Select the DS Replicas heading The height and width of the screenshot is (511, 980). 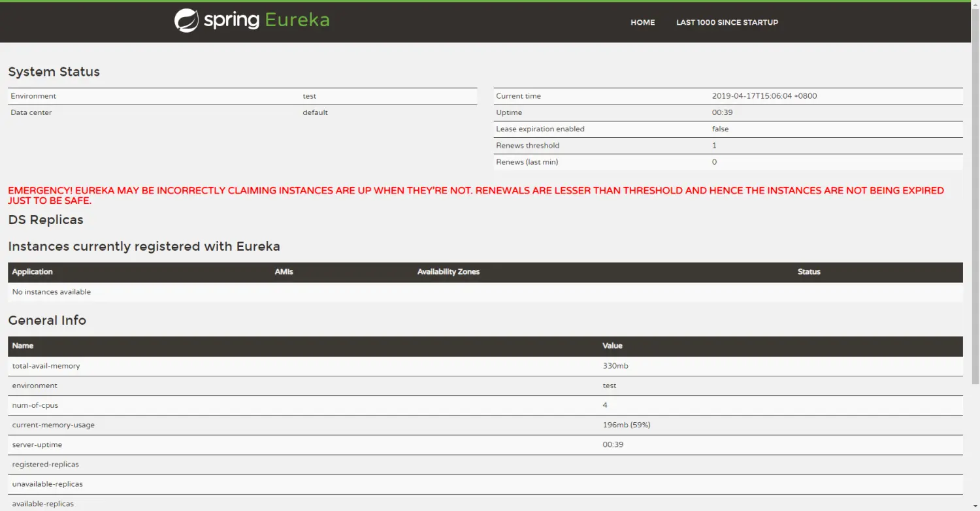(46, 220)
